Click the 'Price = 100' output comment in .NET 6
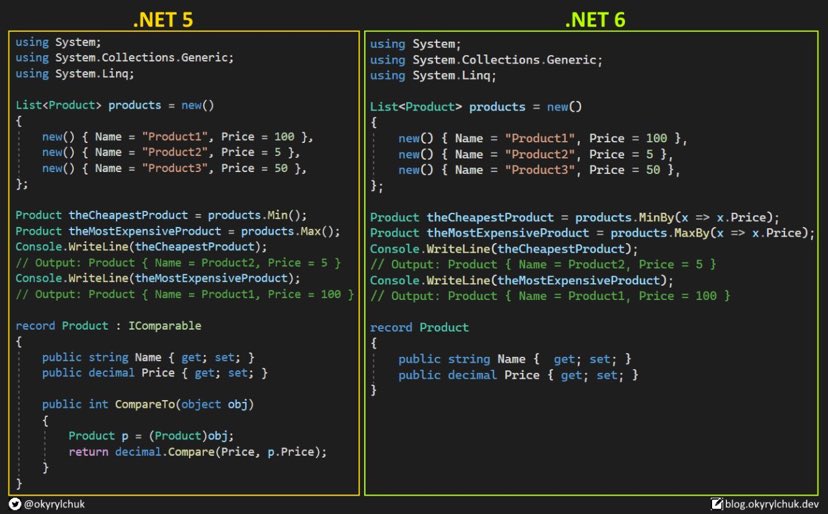The height and width of the screenshot is (514, 828). [550, 296]
